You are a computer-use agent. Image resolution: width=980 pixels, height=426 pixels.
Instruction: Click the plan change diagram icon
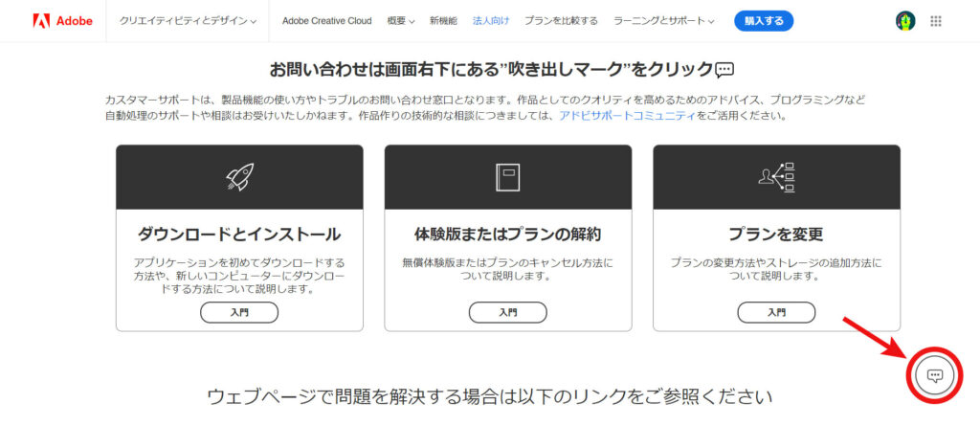click(776, 177)
